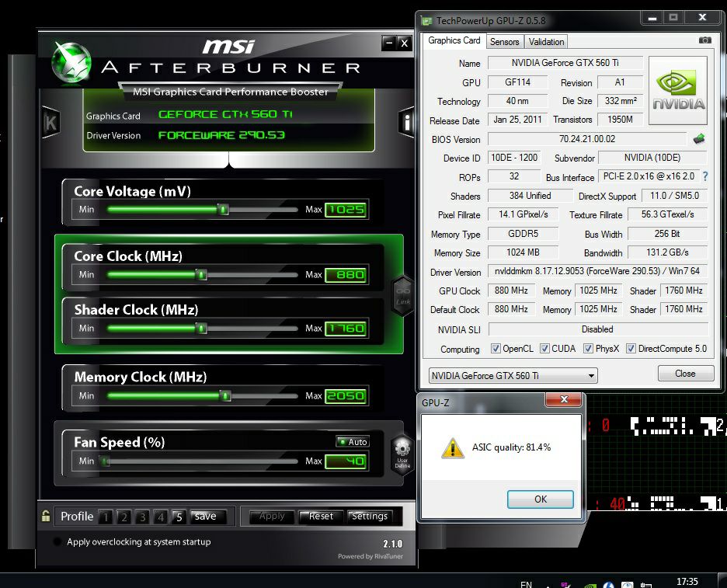Enable Auto fan speed mode
This screenshot has width=727, height=588.
point(353,442)
